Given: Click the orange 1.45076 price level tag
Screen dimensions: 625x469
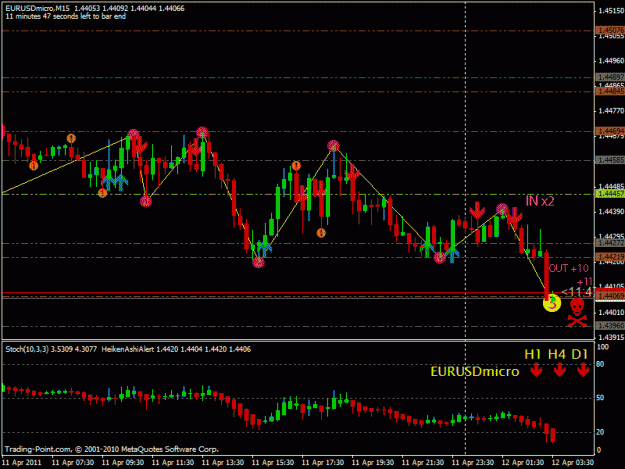Looking at the screenshot, I should [610, 30].
